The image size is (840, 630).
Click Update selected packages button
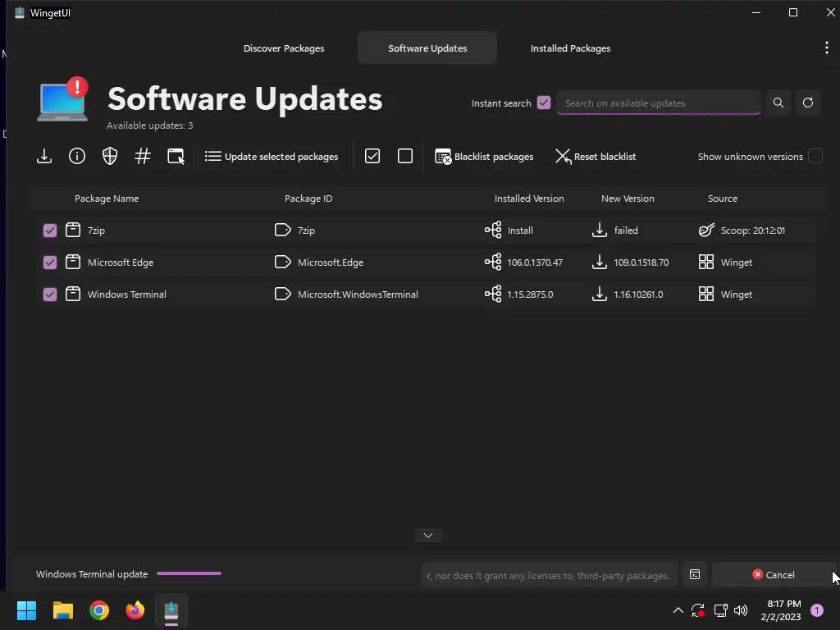pyautogui.click(x=272, y=157)
